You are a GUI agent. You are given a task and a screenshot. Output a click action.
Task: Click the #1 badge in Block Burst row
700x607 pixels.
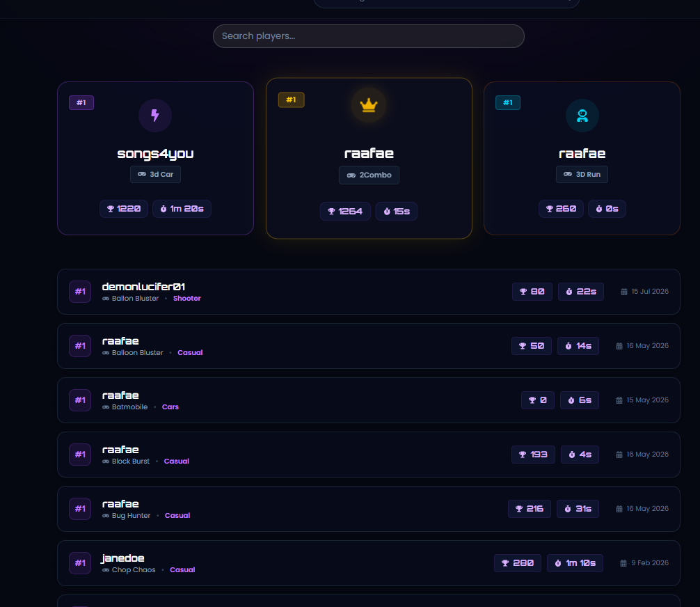[80, 455]
